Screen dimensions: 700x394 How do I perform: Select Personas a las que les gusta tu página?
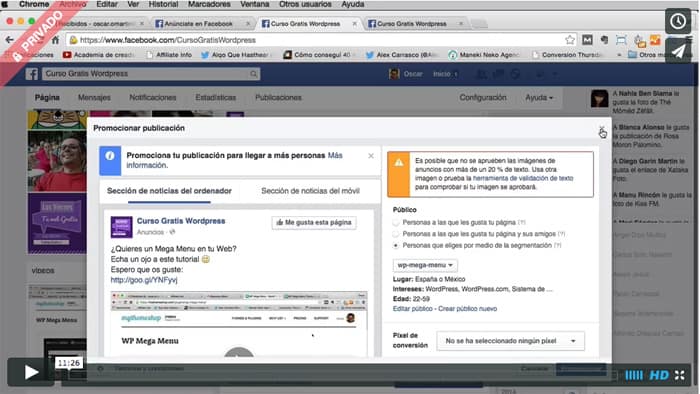point(396,222)
